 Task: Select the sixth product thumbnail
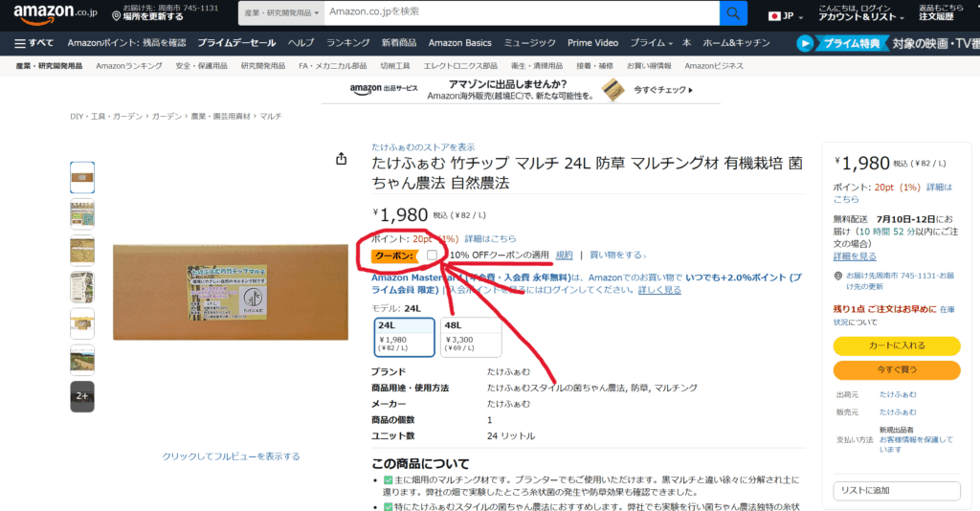(82, 360)
